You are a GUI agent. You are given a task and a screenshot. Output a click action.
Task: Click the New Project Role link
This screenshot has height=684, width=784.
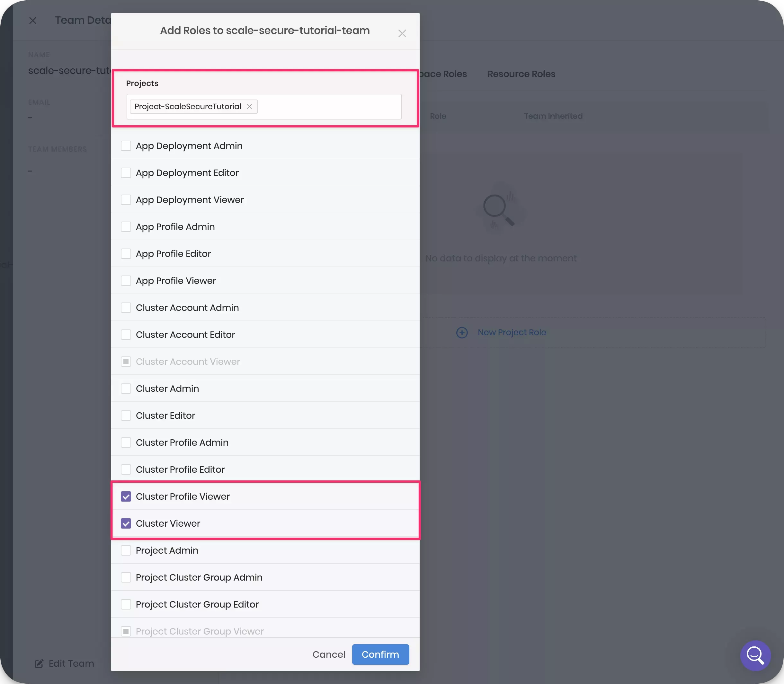point(512,332)
